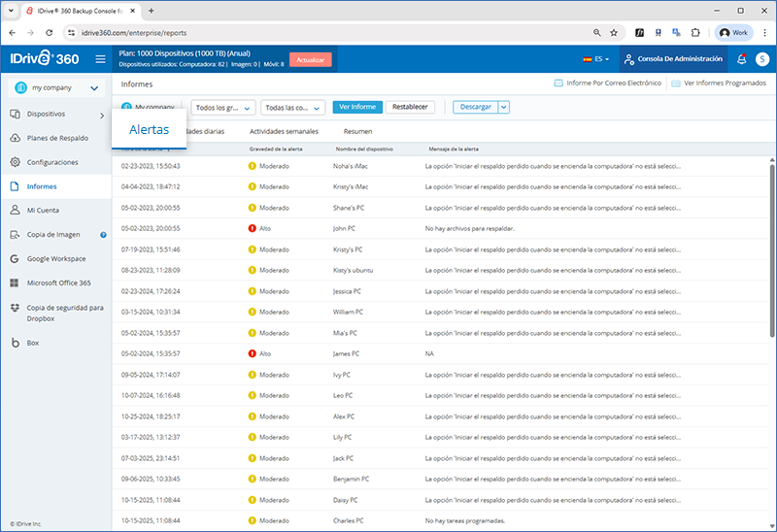Click the Box backup sidebar item
Image resolution: width=777 pixels, height=532 pixels.
click(33, 343)
